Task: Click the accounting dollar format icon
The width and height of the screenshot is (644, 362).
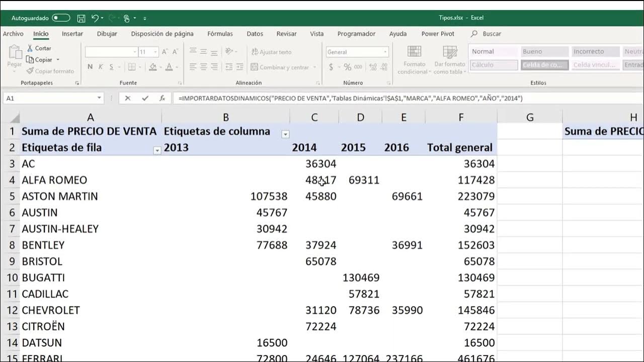Action: (x=331, y=67)
